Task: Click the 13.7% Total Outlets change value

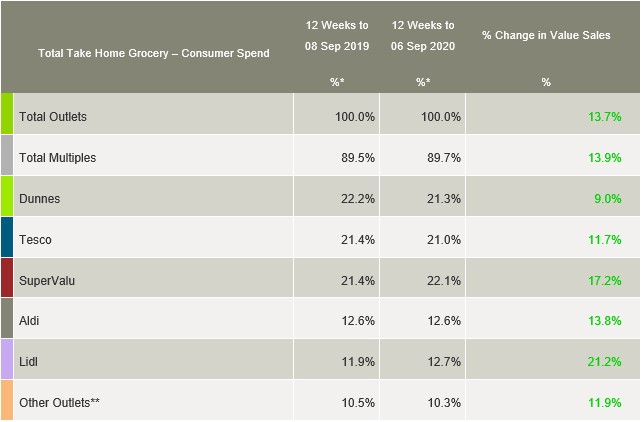Action: pyautogui.click(x=605, y=116)
